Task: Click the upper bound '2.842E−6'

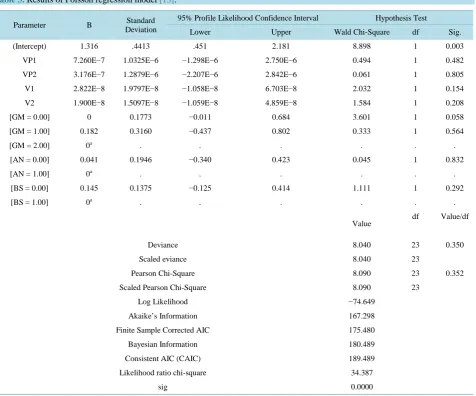Action: [x=281, y=74]
